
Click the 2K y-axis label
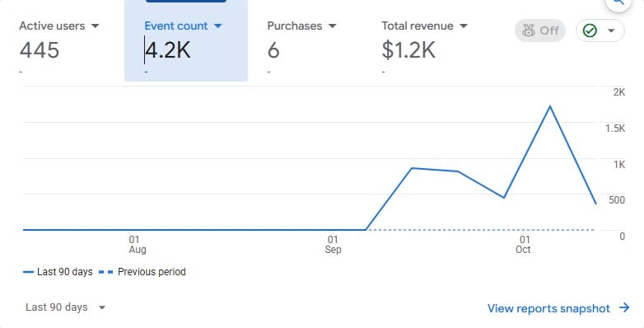click(x=619, y=92)
